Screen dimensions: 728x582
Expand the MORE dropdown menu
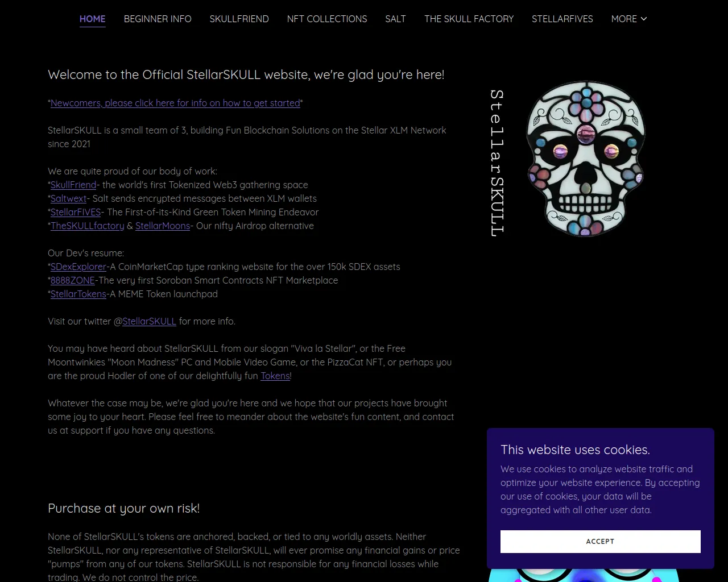coord(629,19)
